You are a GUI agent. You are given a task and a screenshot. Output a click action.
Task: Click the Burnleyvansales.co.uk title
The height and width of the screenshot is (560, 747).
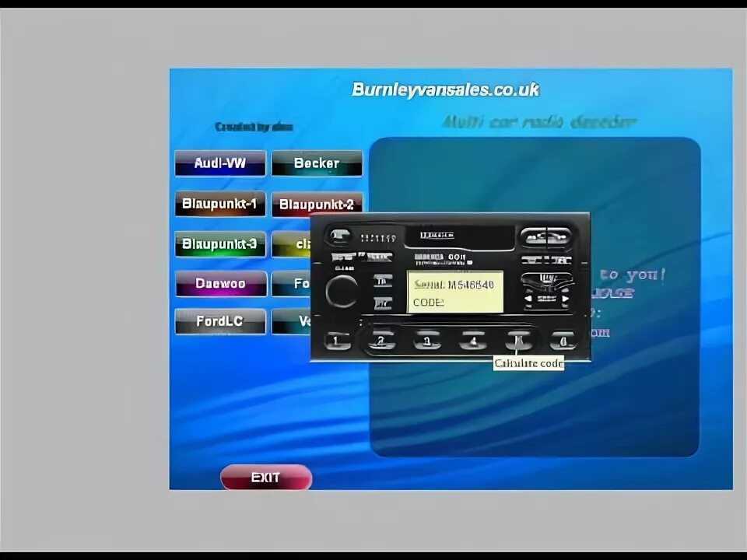pyautogui.click(x=445, y=90)
